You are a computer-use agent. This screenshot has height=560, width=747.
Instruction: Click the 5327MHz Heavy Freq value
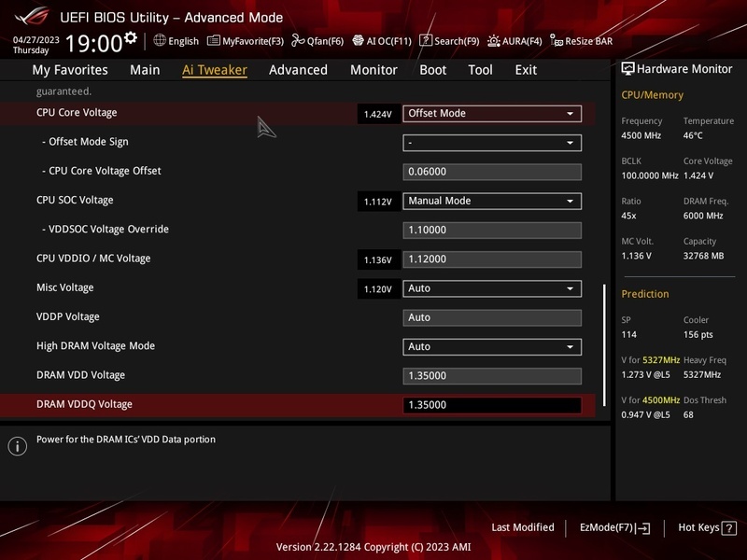702,375
